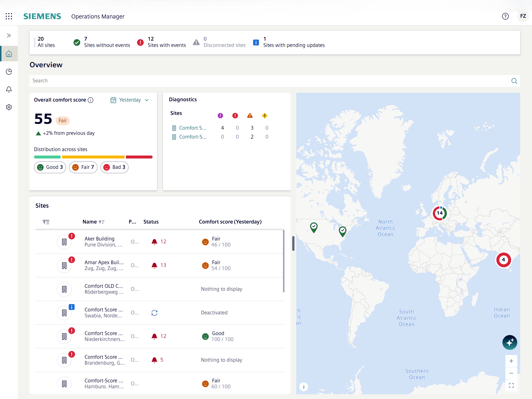Show info for Overall comfort score
Viewport: 532px width, 399px height.
pos(91,100)
